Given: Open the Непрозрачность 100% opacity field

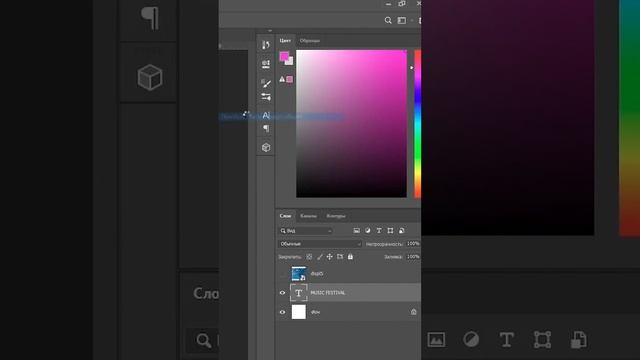Looking at the screenshot, I should click(413, 244).
